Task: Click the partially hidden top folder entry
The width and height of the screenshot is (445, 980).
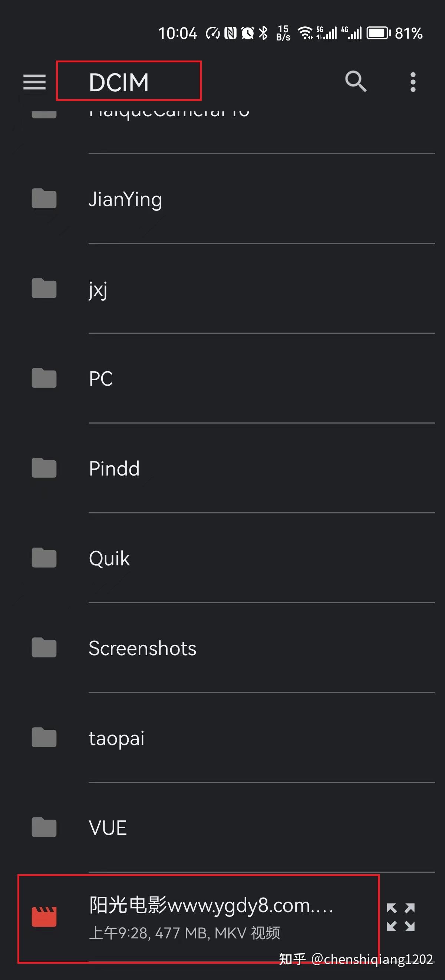Action: click(169, 112)
